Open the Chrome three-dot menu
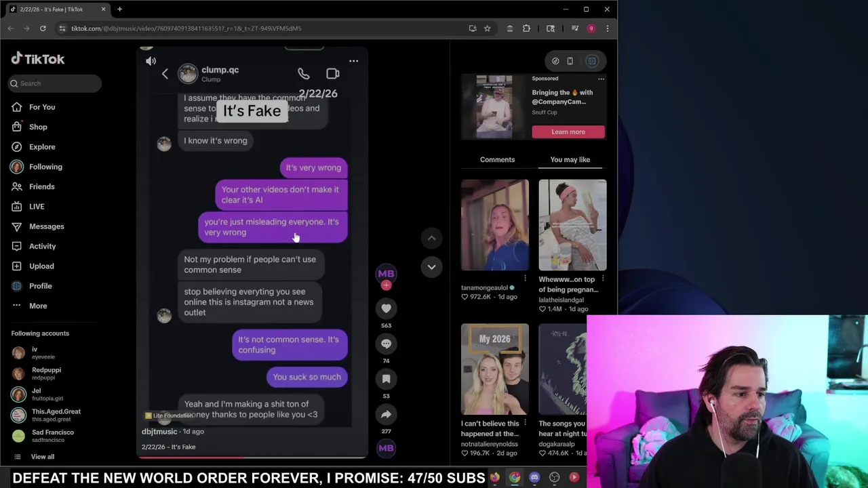The width and height of the screenshot is (868, 488). [x=607, y=28]
